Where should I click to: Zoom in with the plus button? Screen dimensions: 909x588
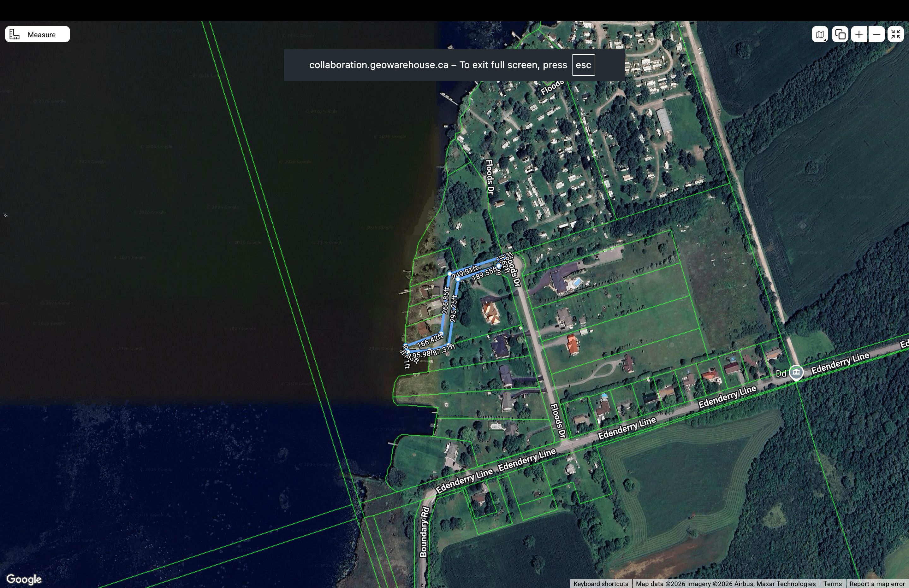[x=859, y=34]
